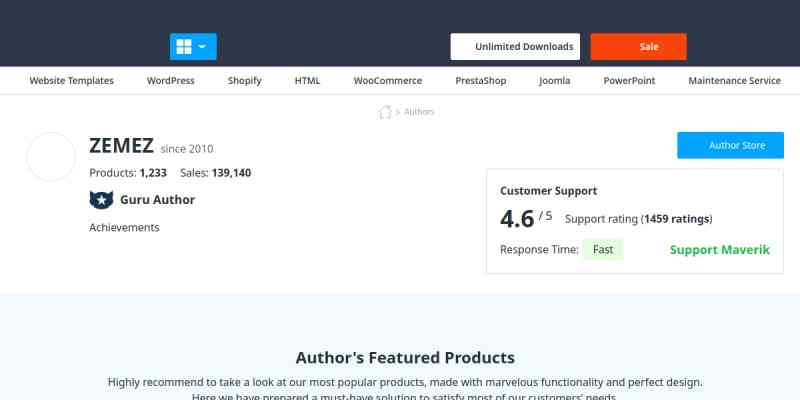
Task: Choose WooCommerce from the navigation
Action: point(388,81)
